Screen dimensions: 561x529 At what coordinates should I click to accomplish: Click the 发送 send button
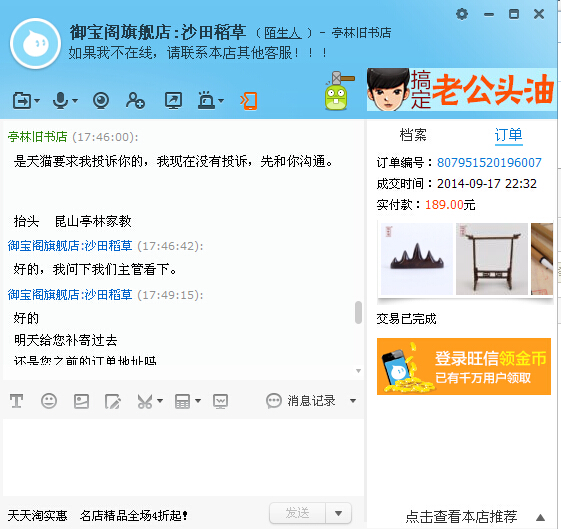(297, 513)
